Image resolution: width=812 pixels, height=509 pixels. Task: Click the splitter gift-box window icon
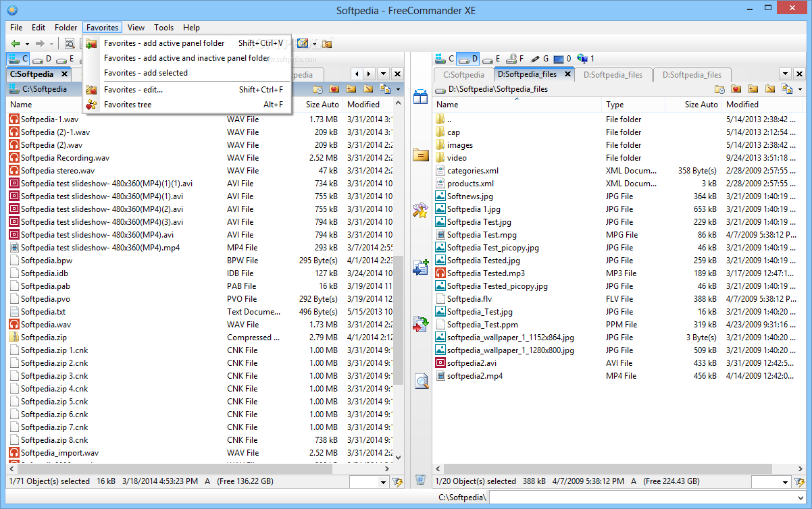coord(421,97)
